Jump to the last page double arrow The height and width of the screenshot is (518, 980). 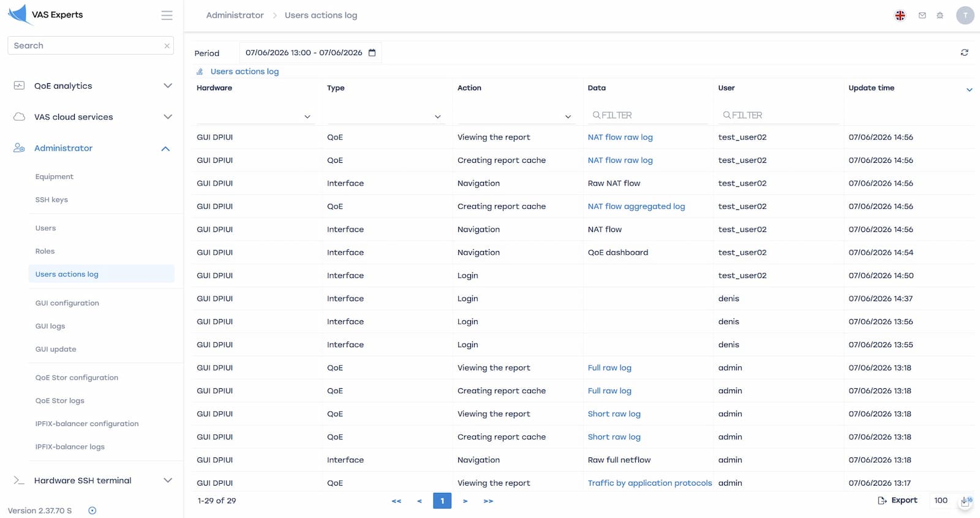point(488,501)
